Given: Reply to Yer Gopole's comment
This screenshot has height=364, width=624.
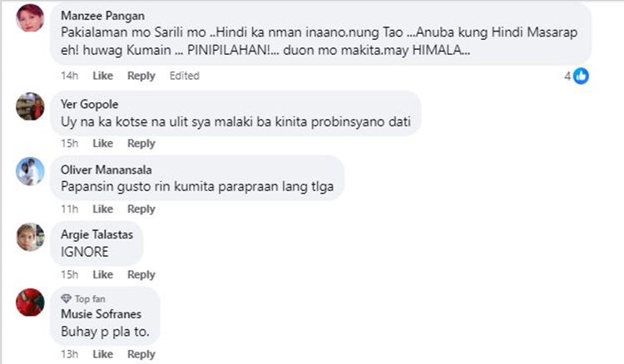Looking at the screenshot, I should click(x=141, y=143).
